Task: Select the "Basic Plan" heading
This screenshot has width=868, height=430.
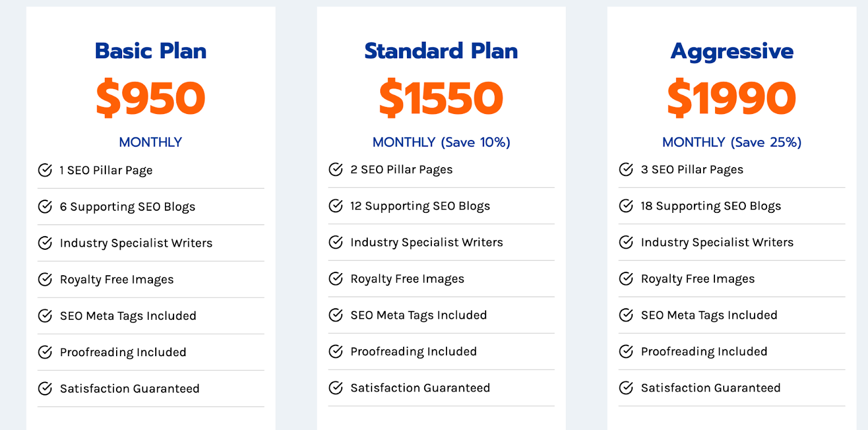Action: [150, 51]
